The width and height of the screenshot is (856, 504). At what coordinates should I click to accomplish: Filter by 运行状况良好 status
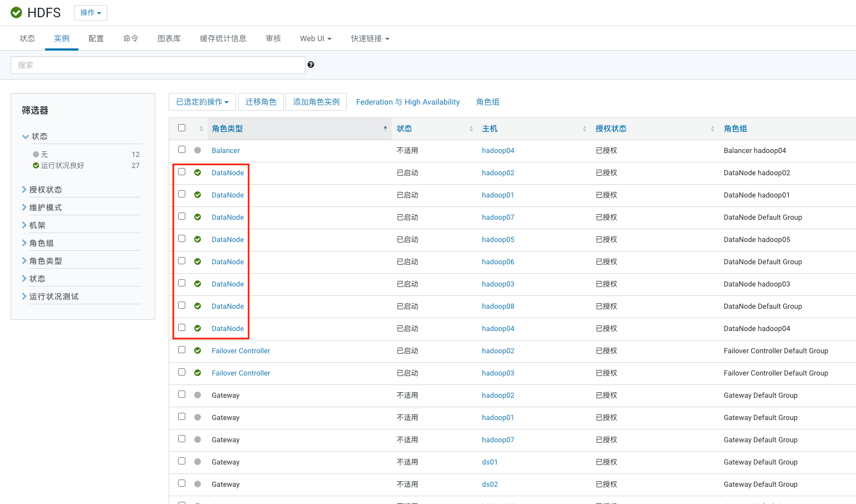62,165
